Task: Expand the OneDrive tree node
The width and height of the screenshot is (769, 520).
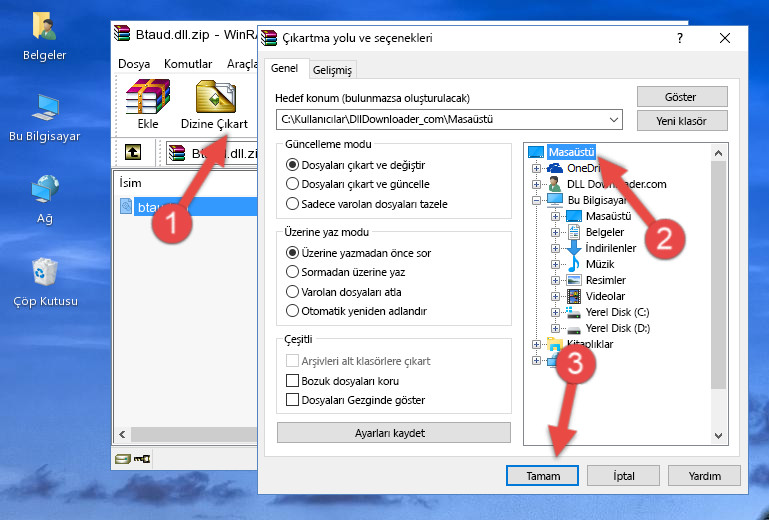Action: 537,168
